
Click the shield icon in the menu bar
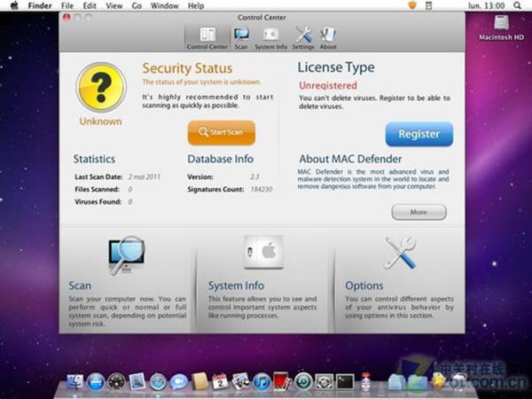[x=412, y=5]
